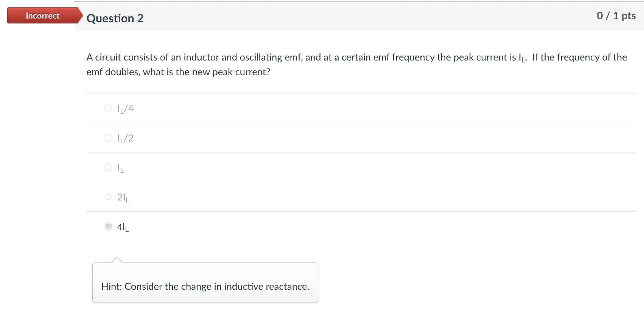The width and height of the screenshot is (644, 320).
Task: Click the 2I_L answer label text
Action: click(123, 197)
